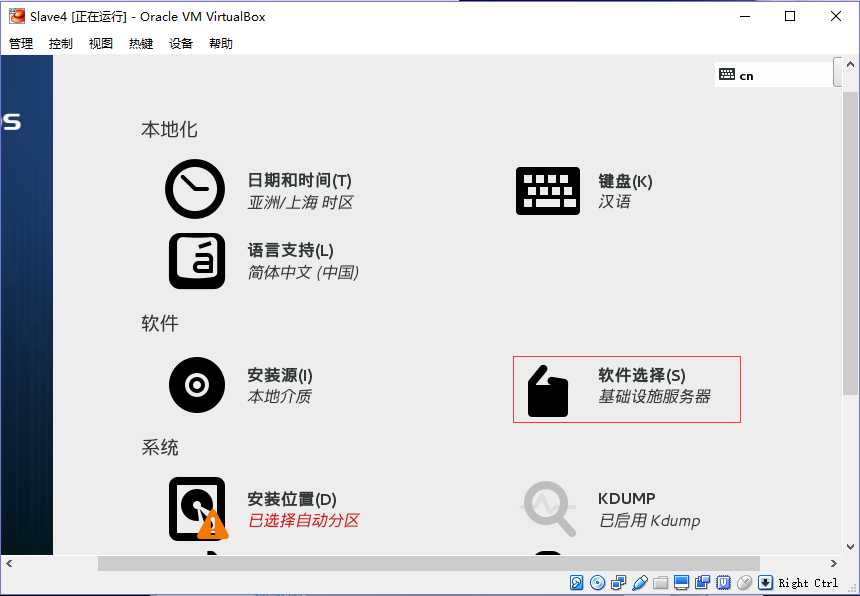Viewport: 860px width, 596px height.
Task: Click the 键盘(K) label
Action: tap(625, 181)
